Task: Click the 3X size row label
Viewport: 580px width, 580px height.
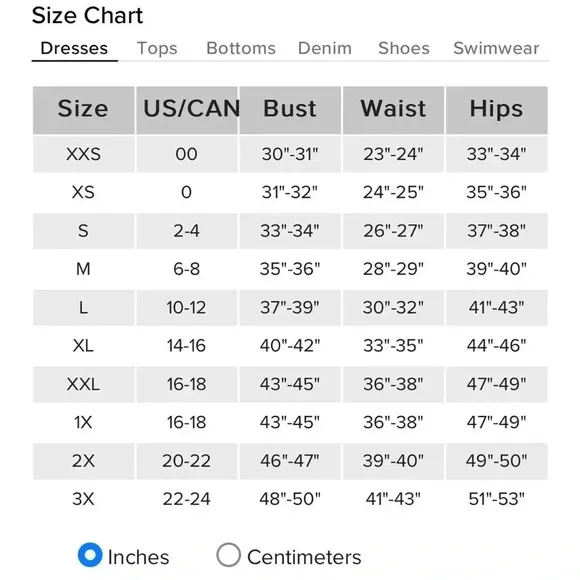Action: click(83, 499)
